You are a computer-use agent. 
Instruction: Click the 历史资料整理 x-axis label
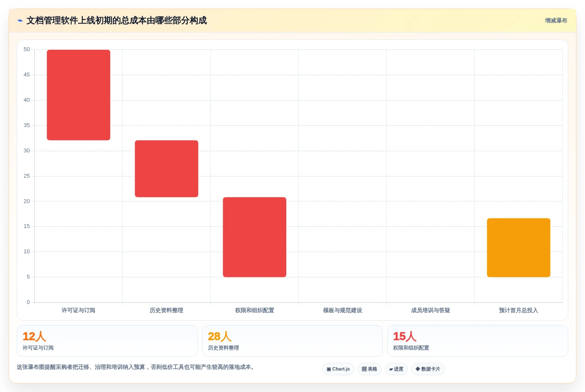(167, 310)
